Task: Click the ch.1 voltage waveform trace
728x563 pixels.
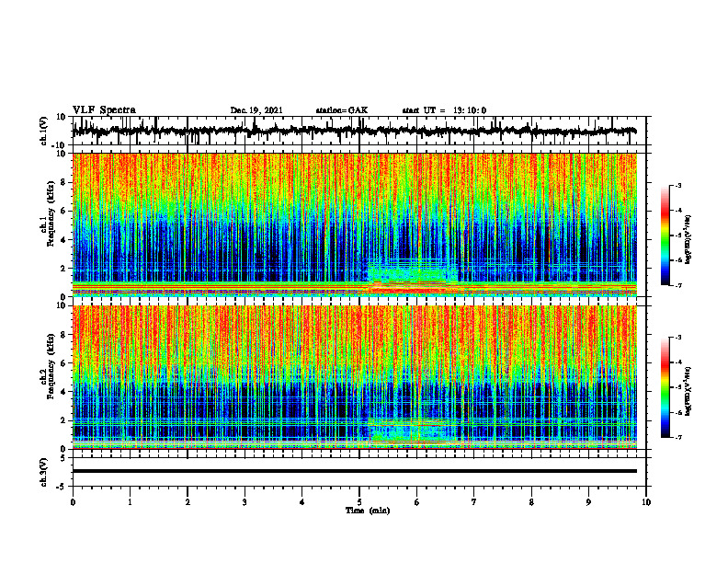Action: tap(354, 132)
